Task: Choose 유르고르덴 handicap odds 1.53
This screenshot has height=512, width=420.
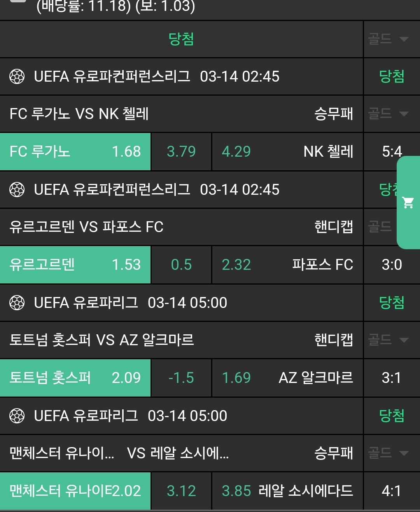Action: 75,265
